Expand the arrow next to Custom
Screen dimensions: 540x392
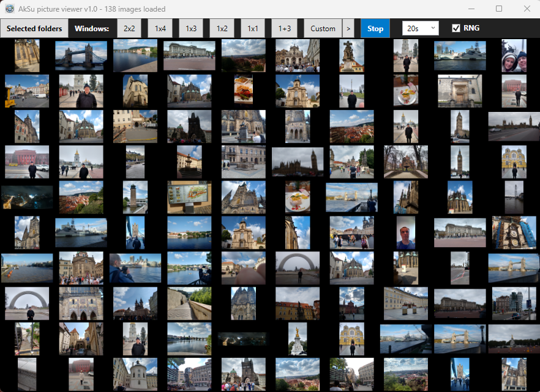pos(348,28)
